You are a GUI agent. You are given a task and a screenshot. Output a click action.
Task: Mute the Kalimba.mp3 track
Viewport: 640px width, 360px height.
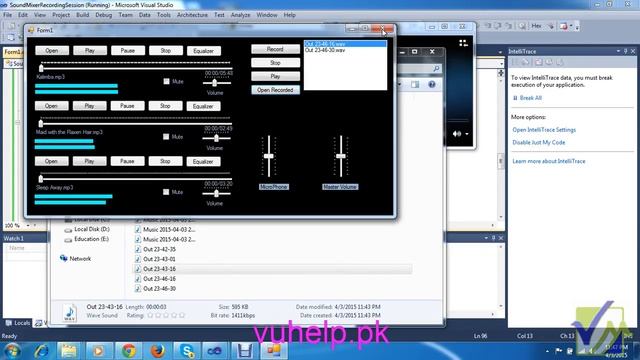pyautogui.click(x=166, y=81)
